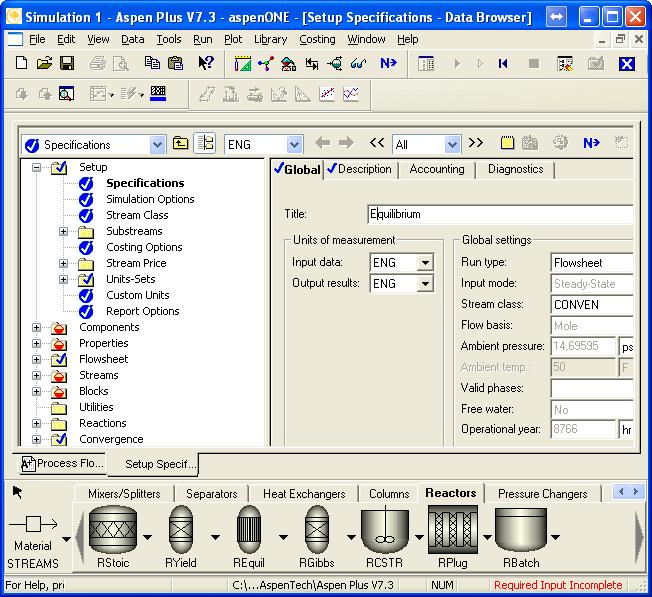
Task: Click the New file icon
Action: (x=21, y=63)
